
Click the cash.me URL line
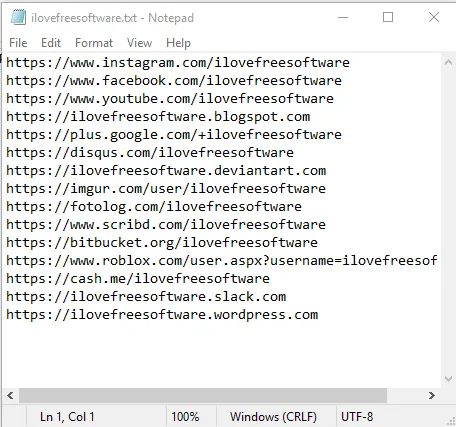(x=138, y=279)
